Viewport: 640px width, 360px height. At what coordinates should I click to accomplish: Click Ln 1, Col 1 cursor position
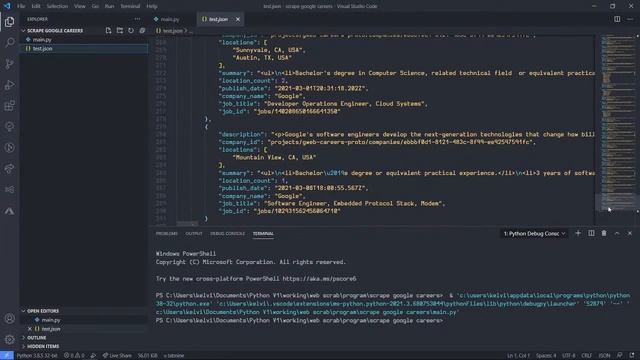click(518, 356)
